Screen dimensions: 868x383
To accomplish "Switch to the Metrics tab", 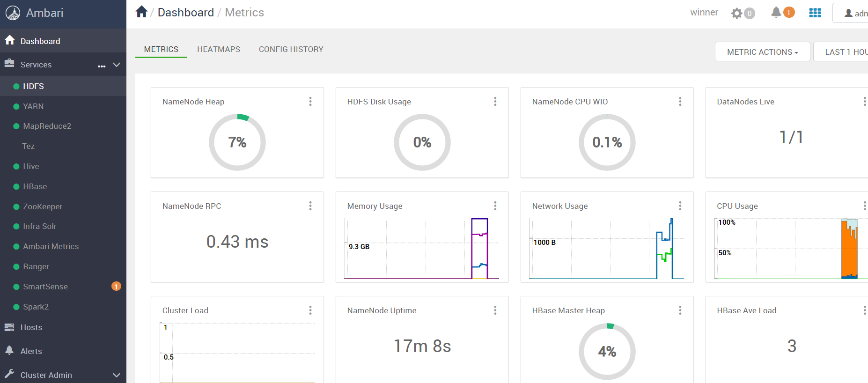I will (161, 49).
